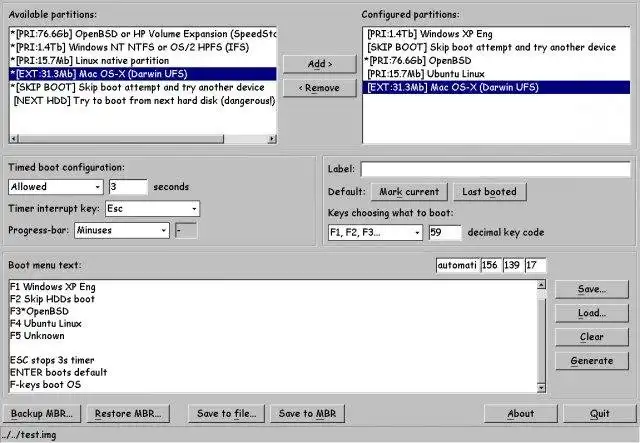Select Linux native partition entry

click(x=143, y=61)
